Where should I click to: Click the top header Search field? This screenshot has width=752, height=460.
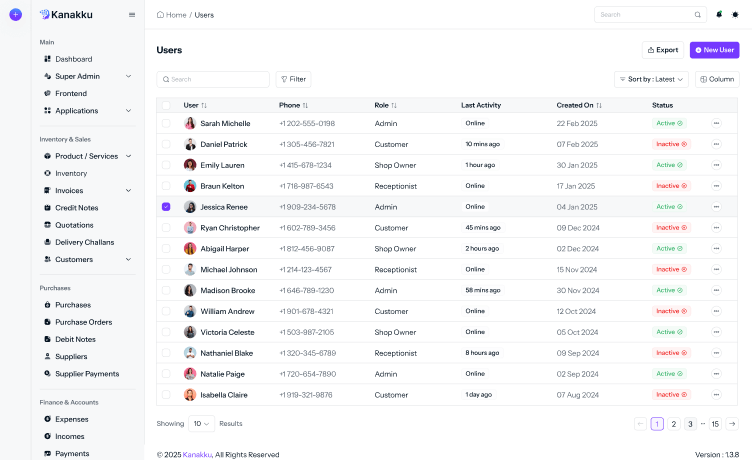click(x=650, y=15)
